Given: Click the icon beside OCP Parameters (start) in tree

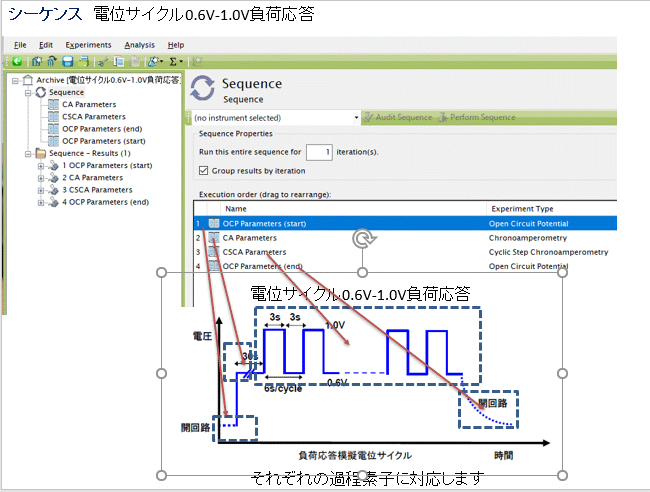Looking at the screenshot, I should [53, 141].
